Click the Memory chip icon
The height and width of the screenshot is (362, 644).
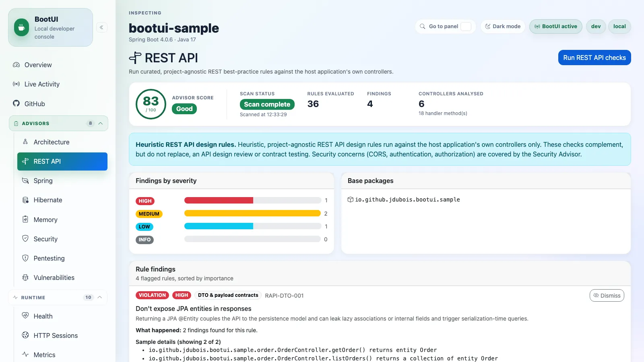(25, 219)
